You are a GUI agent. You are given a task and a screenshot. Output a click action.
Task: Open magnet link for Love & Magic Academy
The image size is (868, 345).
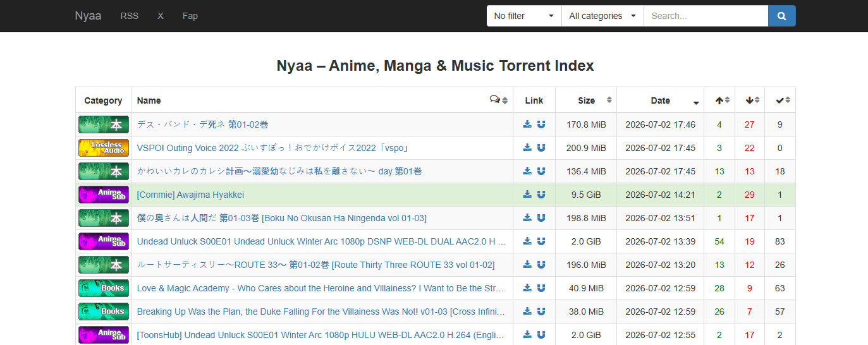coord(541,288)
